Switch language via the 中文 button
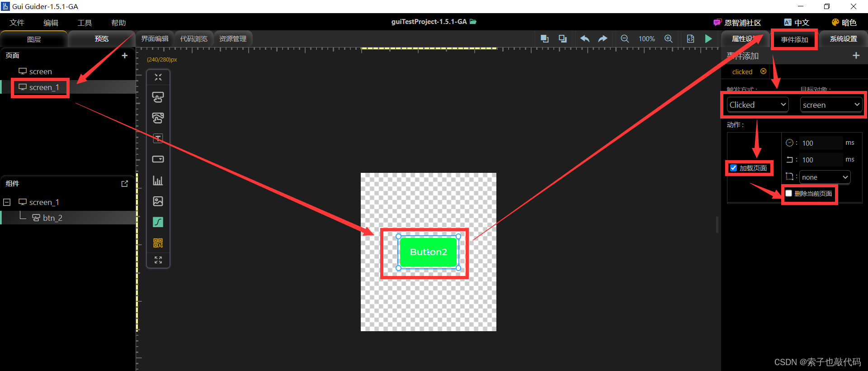 click(797, 23)
